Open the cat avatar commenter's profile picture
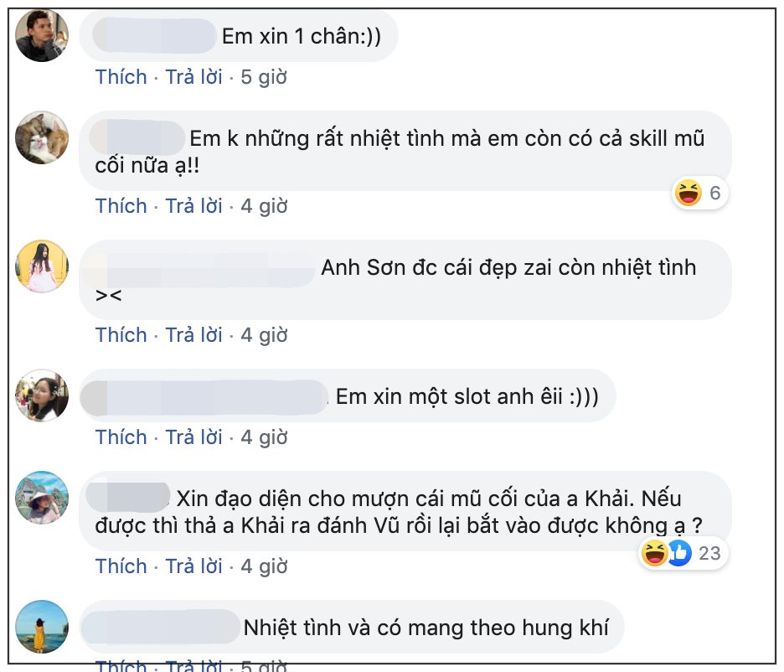Image resolution: width=784 pixels, height=672 pixels. tap(42, 137)
